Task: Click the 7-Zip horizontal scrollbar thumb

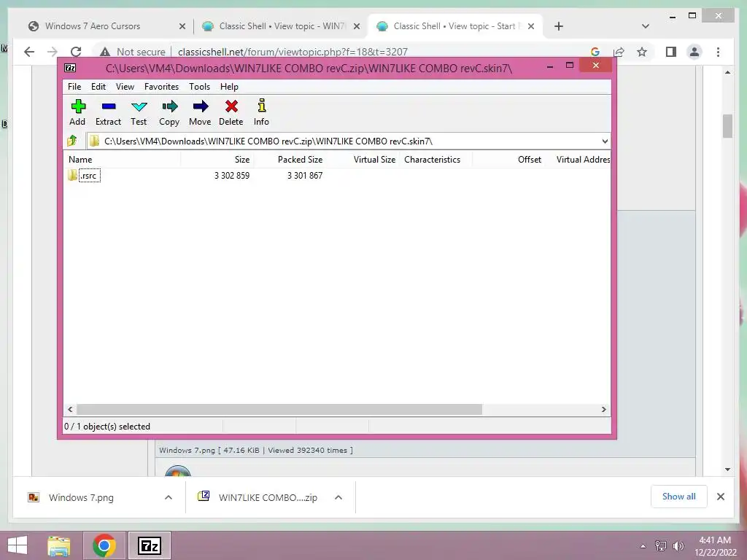Action: [x=279, y=410]
